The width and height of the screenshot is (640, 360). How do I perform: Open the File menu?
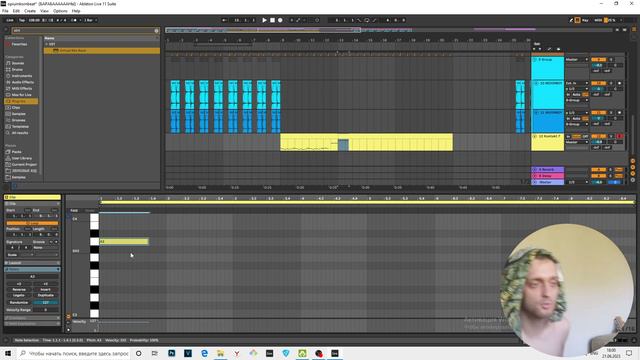coord(5,11)
